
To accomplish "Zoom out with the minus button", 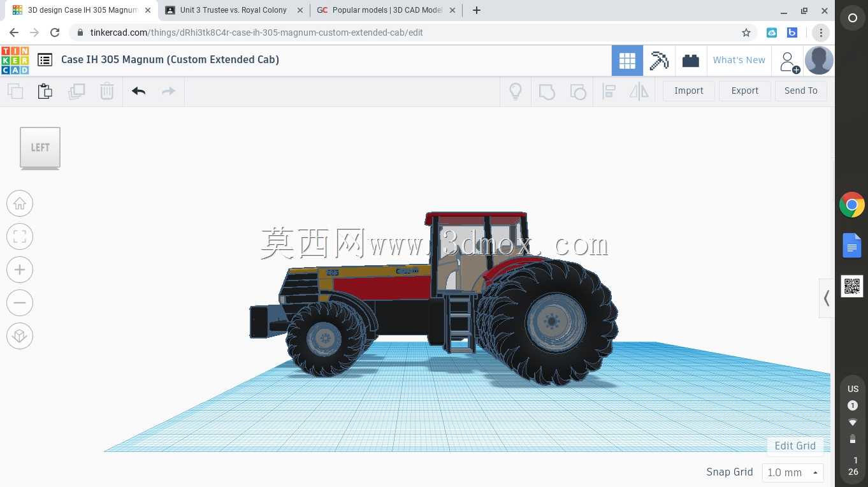I will (x=20, y=303).
